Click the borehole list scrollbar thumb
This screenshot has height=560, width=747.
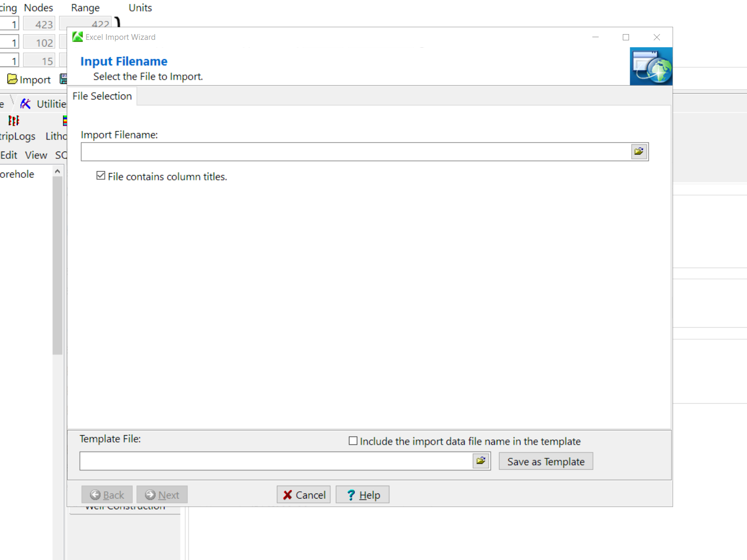[x=58, y=266]
